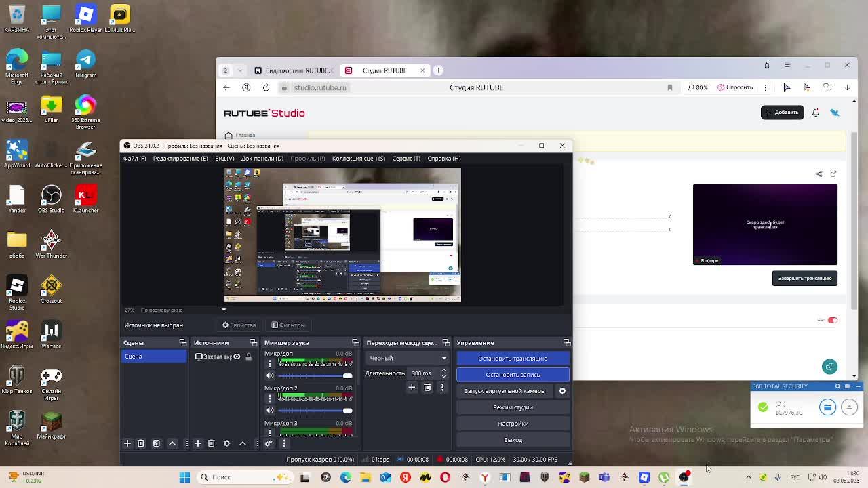The width and height of the screenshot is (868, 488).
Task: Click Режим студии button
Action: pyautogui.click(x=513, y=407)
